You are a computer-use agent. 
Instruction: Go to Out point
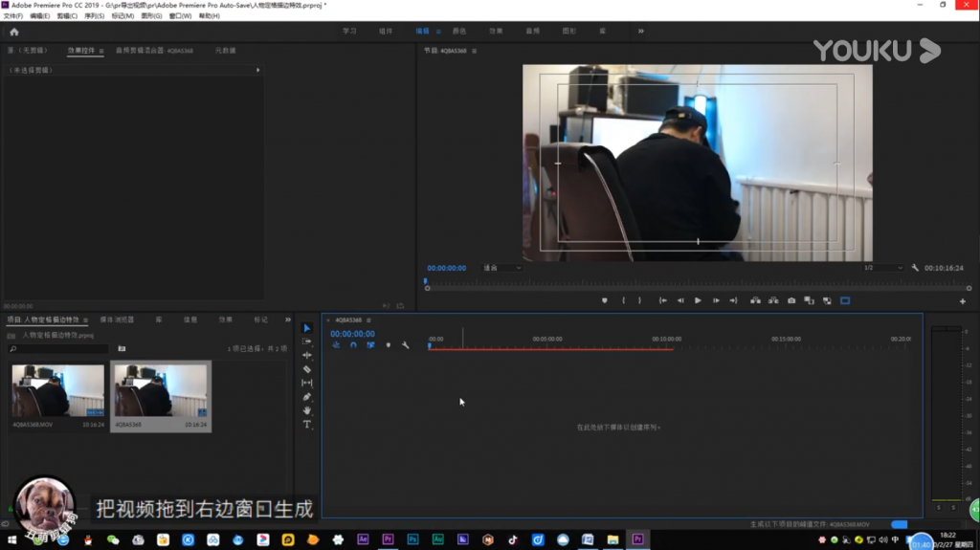734,300
